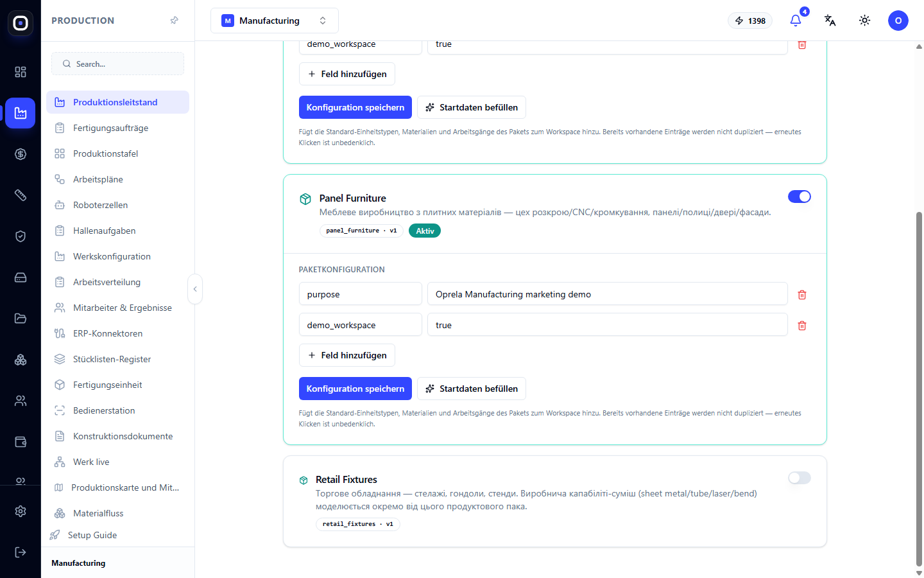The height and width of the screenshot is (578, 924).
Task: Click the retail_fixtures · v1 badge
Action: point(358,524)
